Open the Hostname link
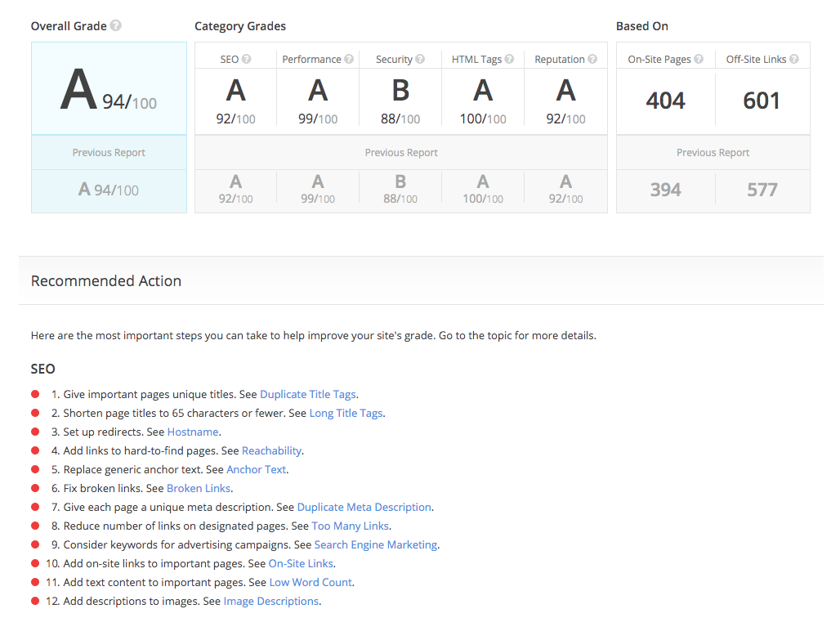The height and width of the screenshot is (618, 840). 193,432
